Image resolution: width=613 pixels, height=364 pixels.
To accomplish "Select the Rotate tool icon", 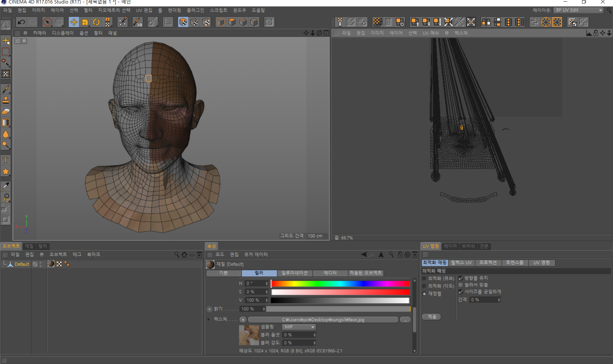I will pos(96,22).
